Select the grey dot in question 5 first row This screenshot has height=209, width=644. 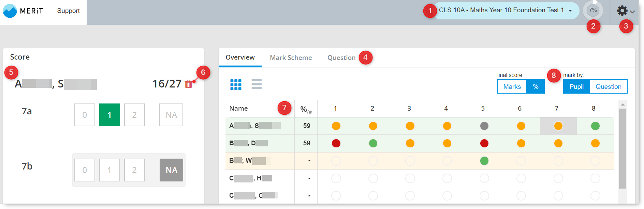coord(484,126)
